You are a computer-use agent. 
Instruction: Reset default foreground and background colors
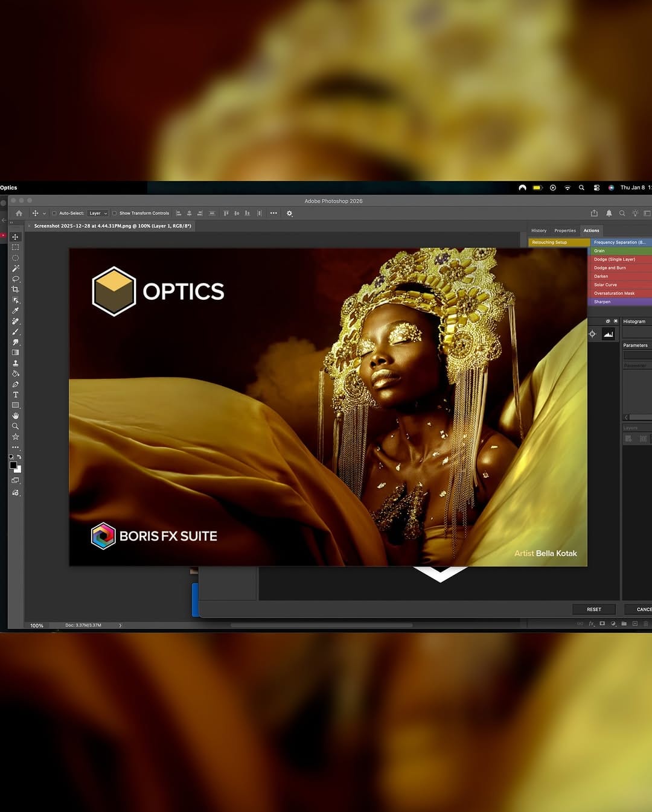[11, 457]
